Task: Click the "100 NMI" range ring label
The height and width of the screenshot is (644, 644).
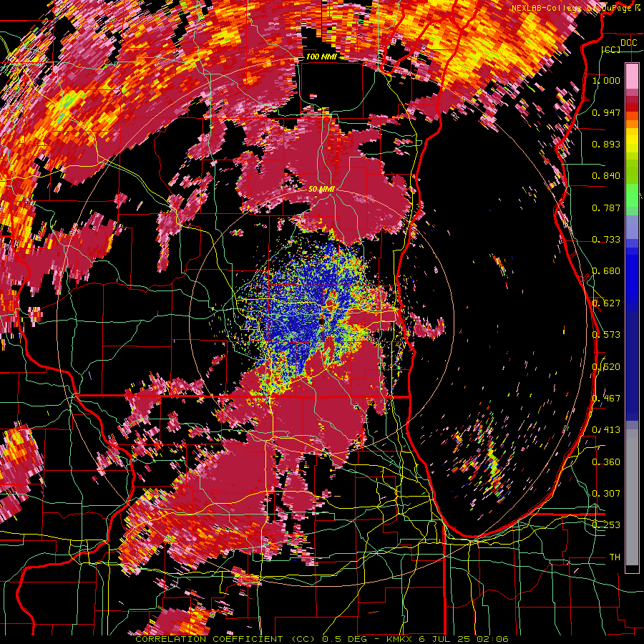Action: pos(321,57)
